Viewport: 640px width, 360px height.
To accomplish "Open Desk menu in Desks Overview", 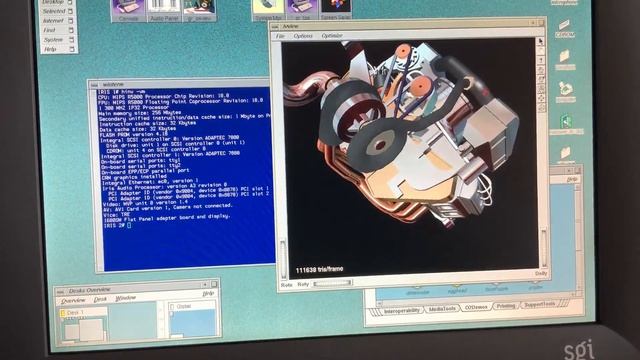I will point(100,300).
